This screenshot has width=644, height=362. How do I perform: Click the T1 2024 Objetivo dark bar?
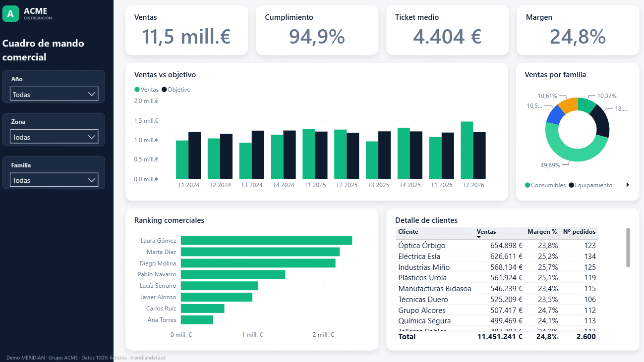[195, 155]
